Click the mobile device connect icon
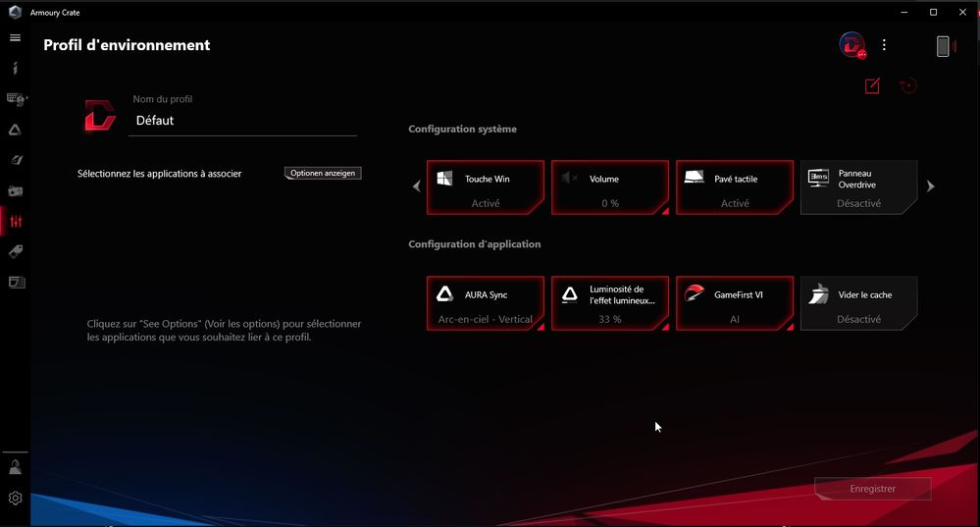The height and width of the screenshot is (527, 980). coord(946,46)
